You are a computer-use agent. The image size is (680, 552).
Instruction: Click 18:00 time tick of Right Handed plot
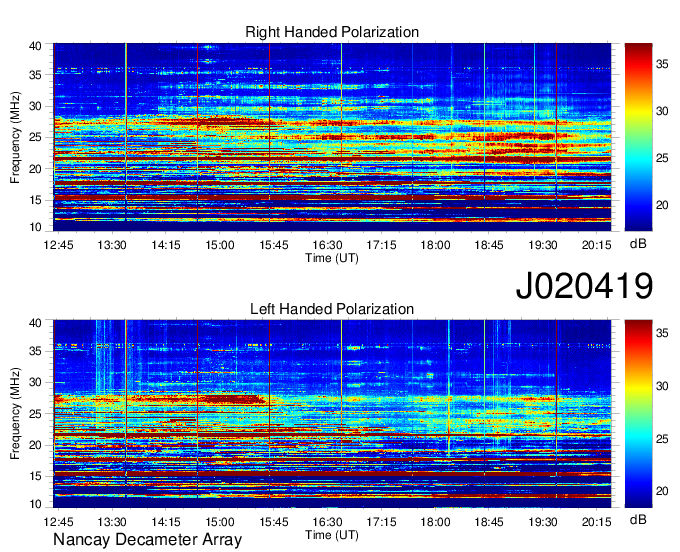(x=435, y=245)
